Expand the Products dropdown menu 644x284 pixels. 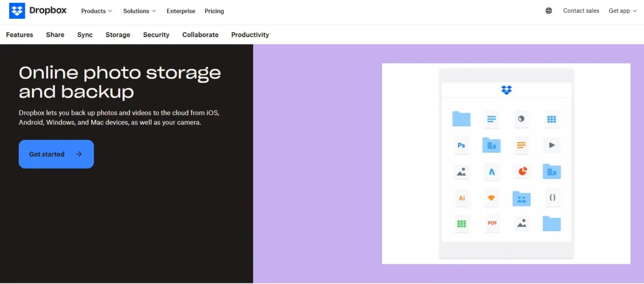pyautogui.click(x=97, y=11)
